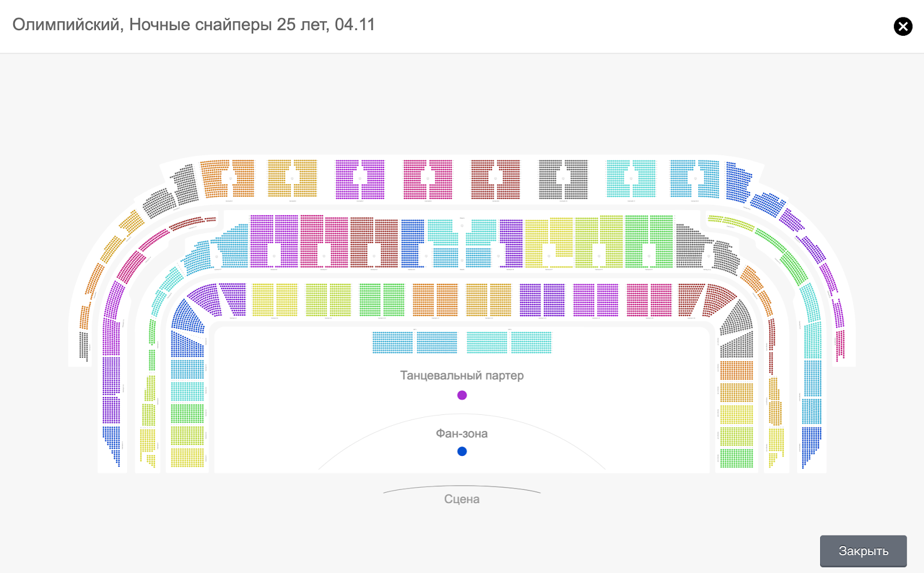924x573 pixels.
Task: Choose the yellow block at bottom of left side column
Action: click(188, 458)
